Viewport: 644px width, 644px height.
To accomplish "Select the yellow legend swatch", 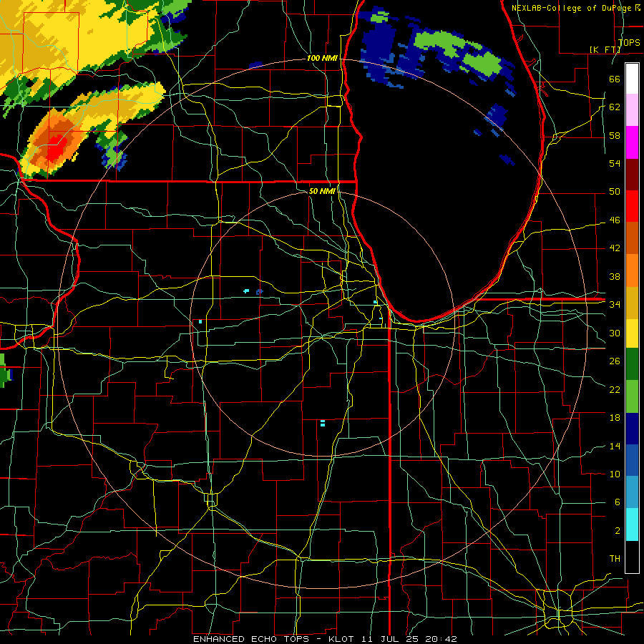I will pos(632,333).
